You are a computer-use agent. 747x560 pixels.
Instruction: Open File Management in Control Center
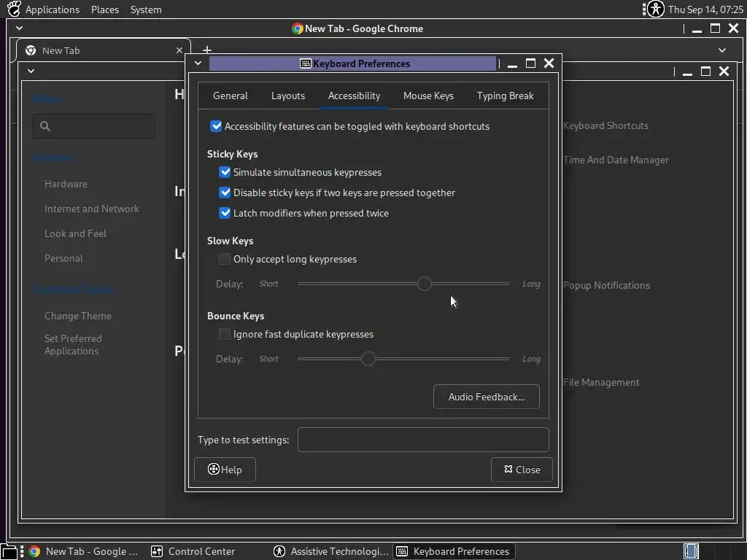[601, 382]
